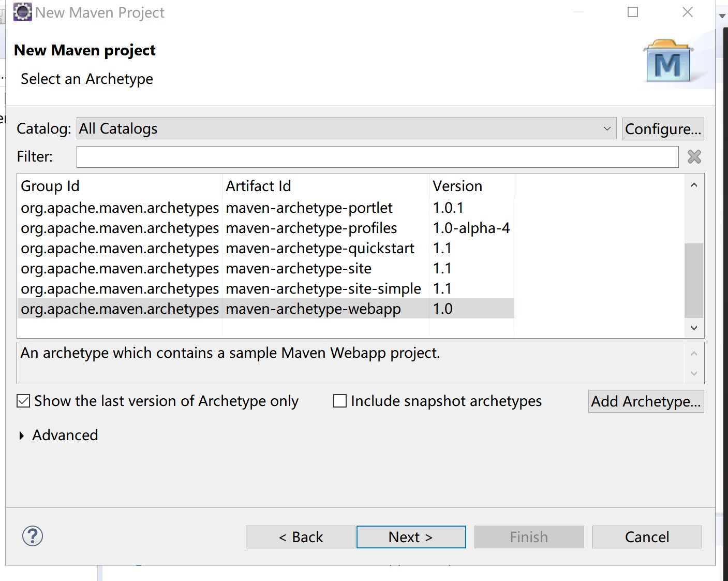Open the Catalog dropdown
728x581 pixels.
coord(346,128)
